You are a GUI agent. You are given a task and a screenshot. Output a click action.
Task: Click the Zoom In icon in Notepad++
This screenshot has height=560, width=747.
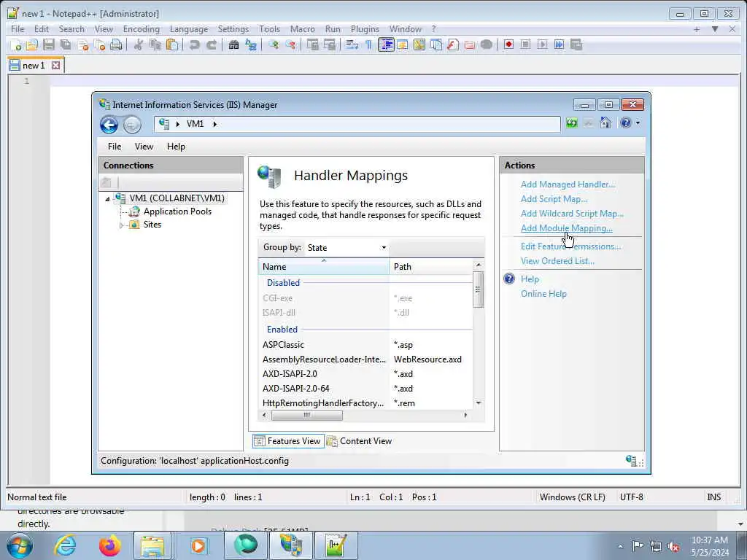tap(274, 44)
